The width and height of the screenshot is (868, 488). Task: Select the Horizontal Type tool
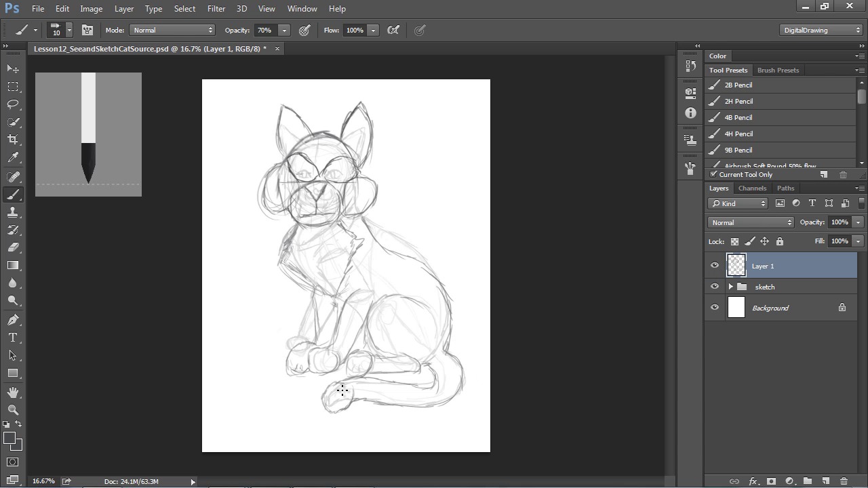click(x=13, y=338)
